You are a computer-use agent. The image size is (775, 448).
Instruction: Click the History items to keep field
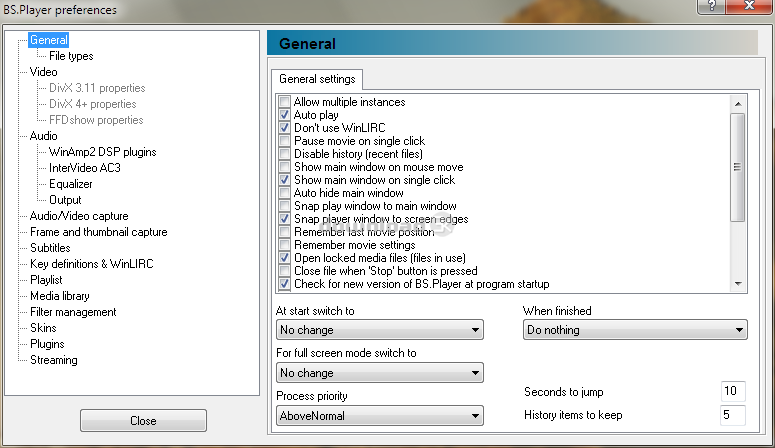[x=733, y=415]
